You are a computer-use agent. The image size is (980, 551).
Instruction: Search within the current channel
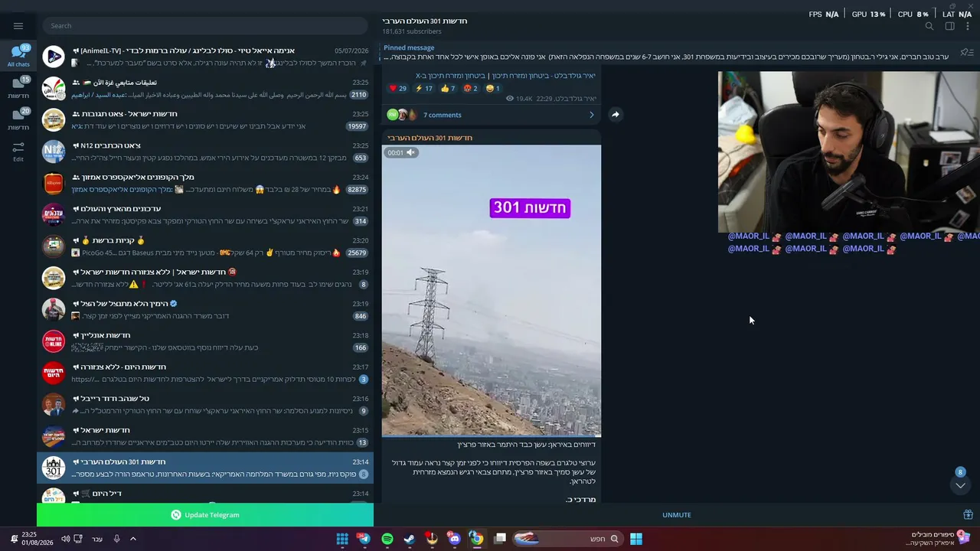point(929,26)
